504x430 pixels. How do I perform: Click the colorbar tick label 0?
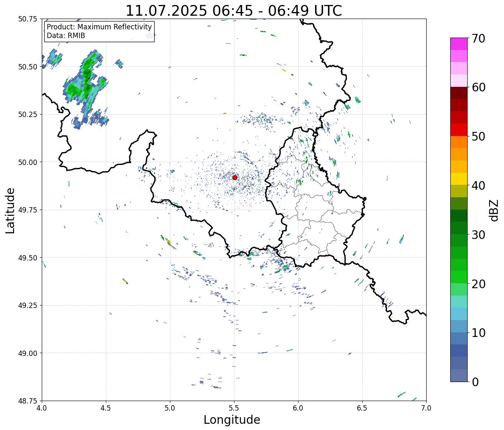(475, 382)
